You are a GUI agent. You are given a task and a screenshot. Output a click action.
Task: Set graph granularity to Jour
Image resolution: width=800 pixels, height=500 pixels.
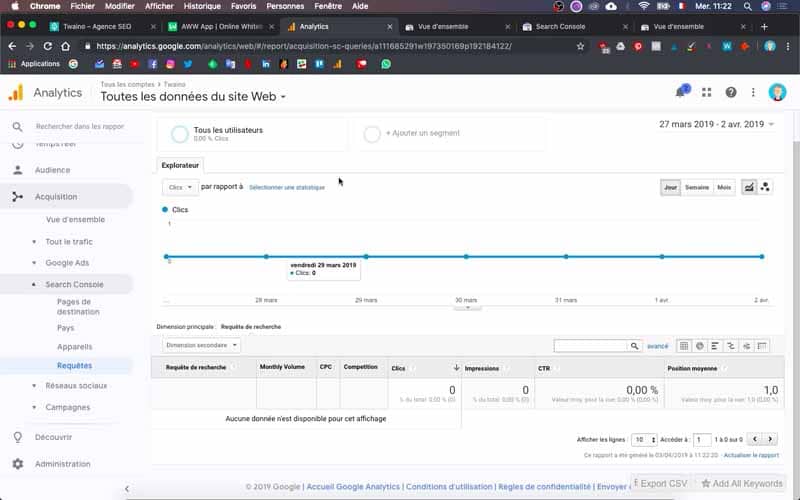tap(670, 187)
